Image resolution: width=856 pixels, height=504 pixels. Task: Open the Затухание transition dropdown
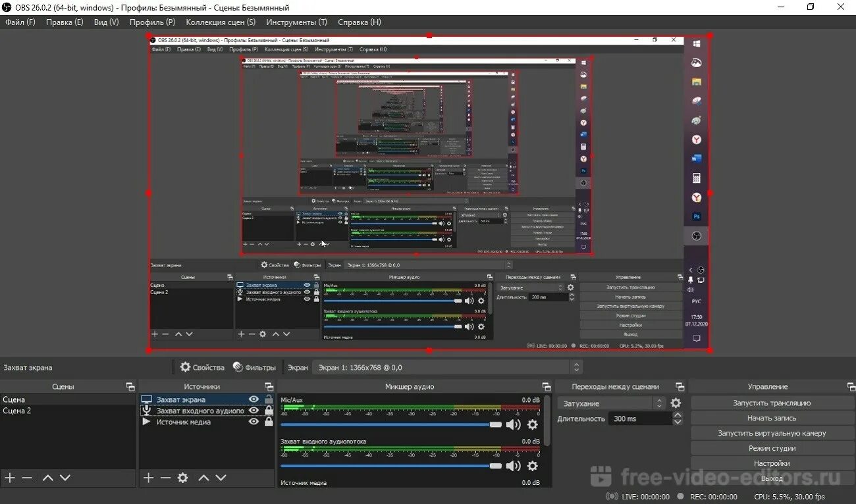pyautogui.click(x=611, y=403)
